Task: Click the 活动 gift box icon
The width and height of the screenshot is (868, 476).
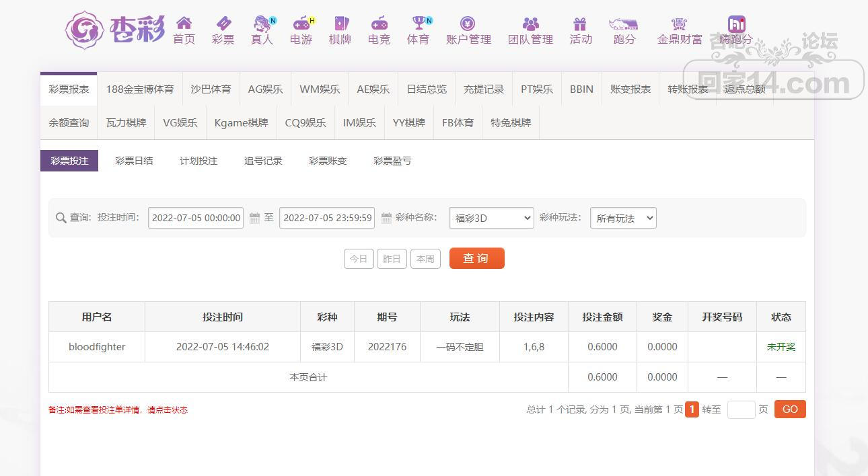Action: coord(580,24)
